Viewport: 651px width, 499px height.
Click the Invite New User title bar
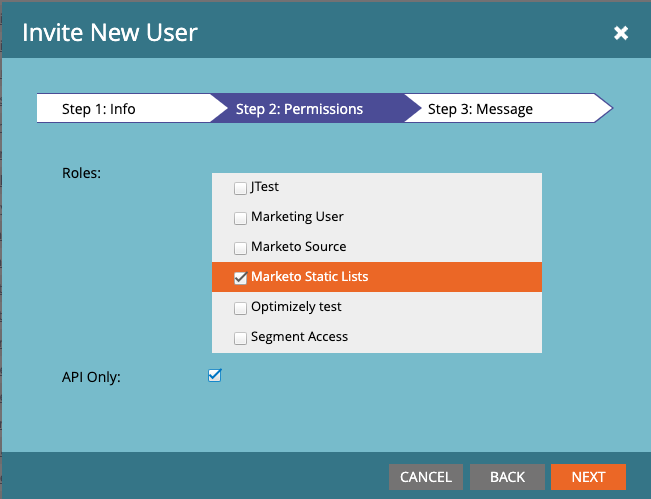coord(300,32)
